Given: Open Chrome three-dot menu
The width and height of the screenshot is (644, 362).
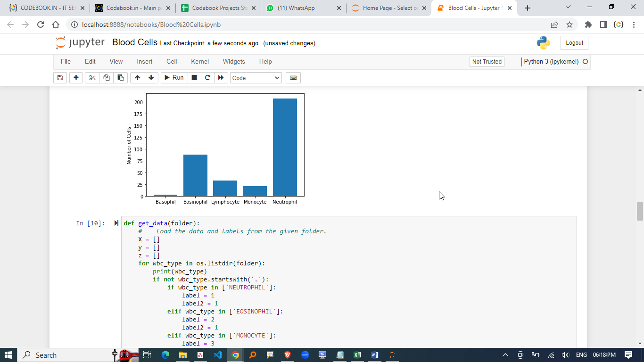Looking at the screenshot, I should [634, 25].
